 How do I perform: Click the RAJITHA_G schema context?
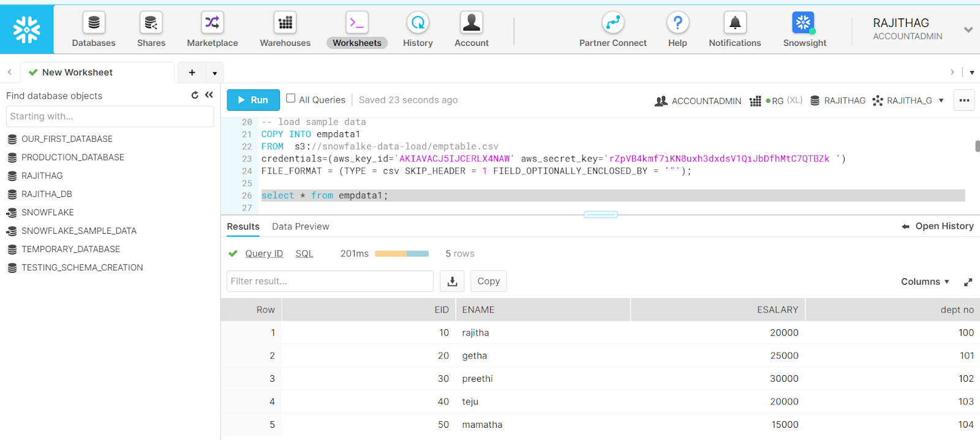coord(902,101)
